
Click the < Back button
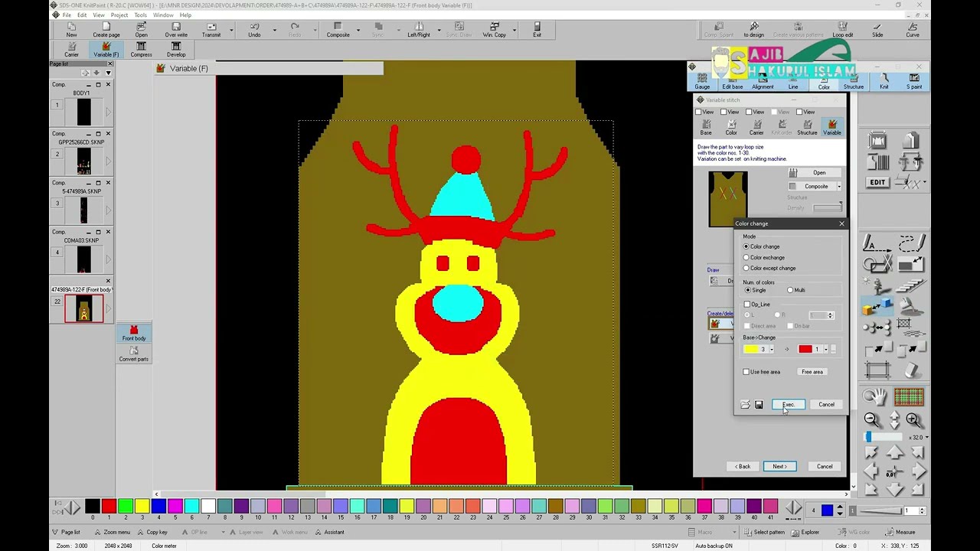pos(743,467)
